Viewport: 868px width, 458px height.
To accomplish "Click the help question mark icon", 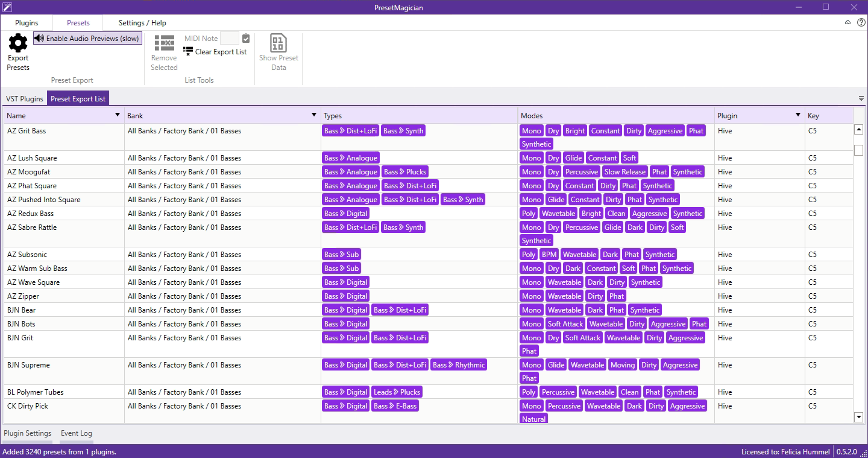I will click(861, 22).
